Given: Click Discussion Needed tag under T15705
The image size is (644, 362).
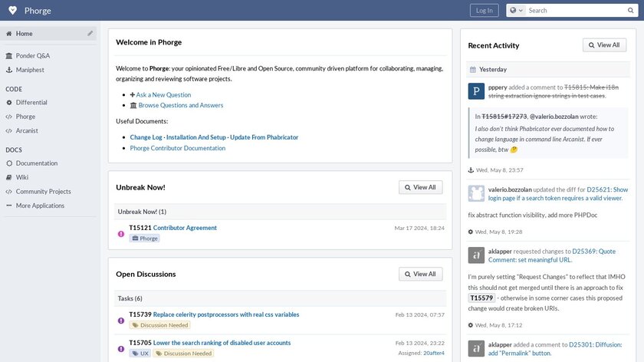Looking at the screenshot, I should pos(183,354).
